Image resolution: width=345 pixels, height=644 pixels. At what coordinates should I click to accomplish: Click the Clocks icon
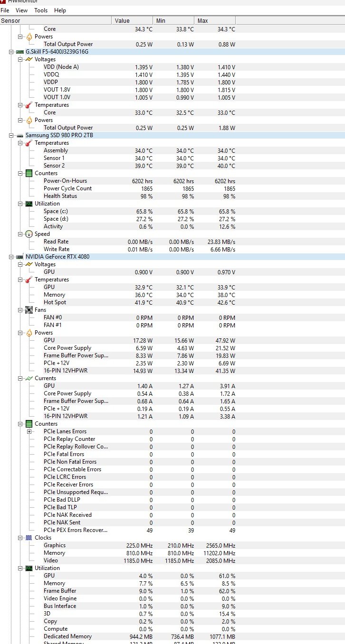pos(29,538)
